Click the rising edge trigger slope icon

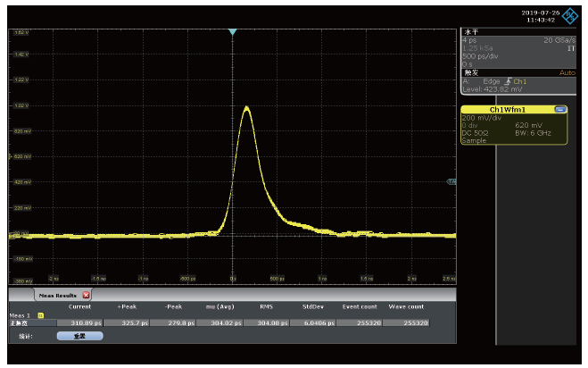point(510,81)
